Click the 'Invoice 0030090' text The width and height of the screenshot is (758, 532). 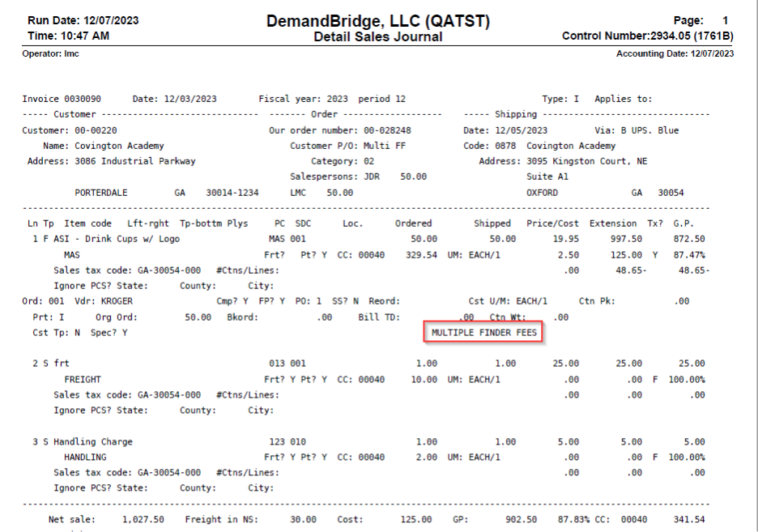pos(62,99)
